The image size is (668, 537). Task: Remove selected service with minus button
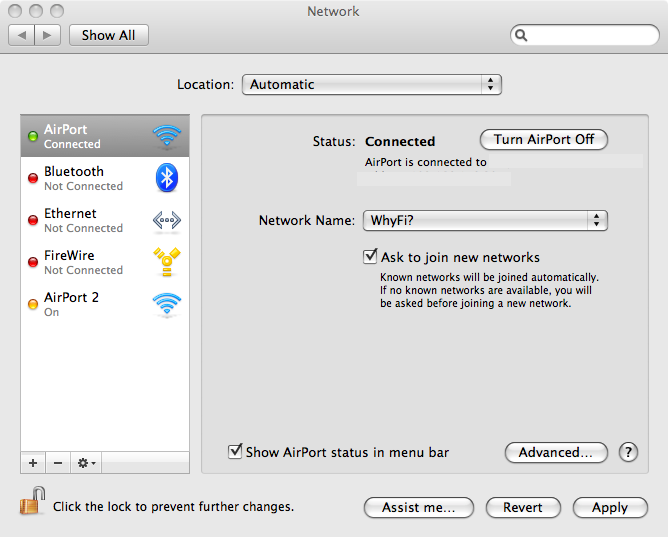click(x=58, y=463)
